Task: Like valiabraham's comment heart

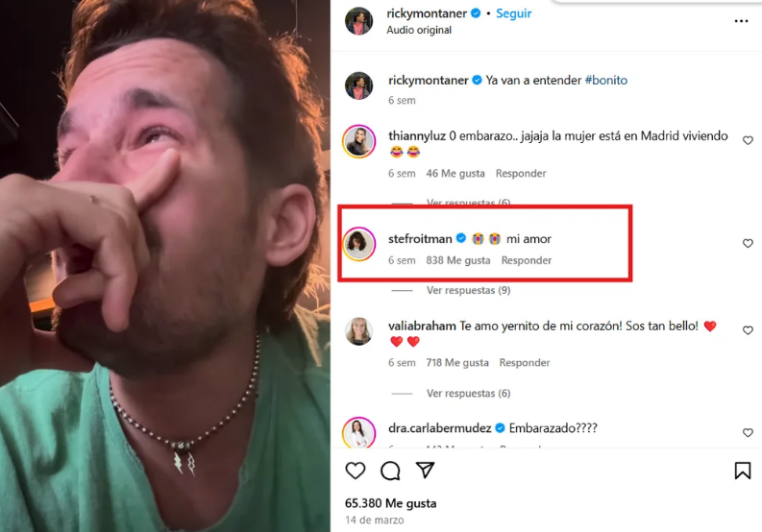Action: pyautogui.click(x=748, y=330)
